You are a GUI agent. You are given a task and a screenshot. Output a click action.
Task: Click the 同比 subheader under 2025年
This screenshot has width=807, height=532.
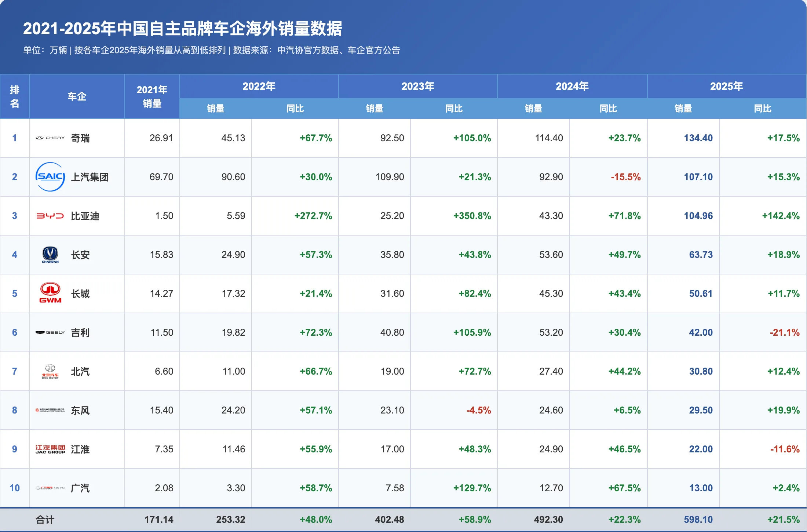click(763, 109)
